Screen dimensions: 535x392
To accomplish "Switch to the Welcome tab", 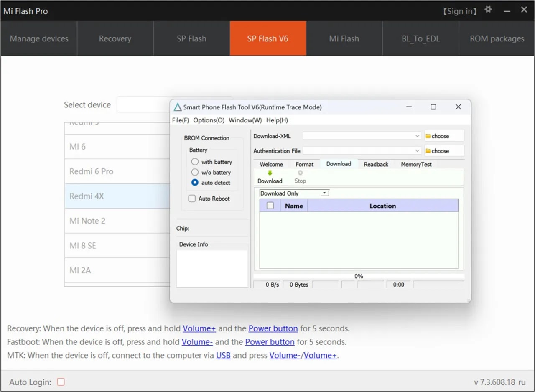I will click(271, 164).
